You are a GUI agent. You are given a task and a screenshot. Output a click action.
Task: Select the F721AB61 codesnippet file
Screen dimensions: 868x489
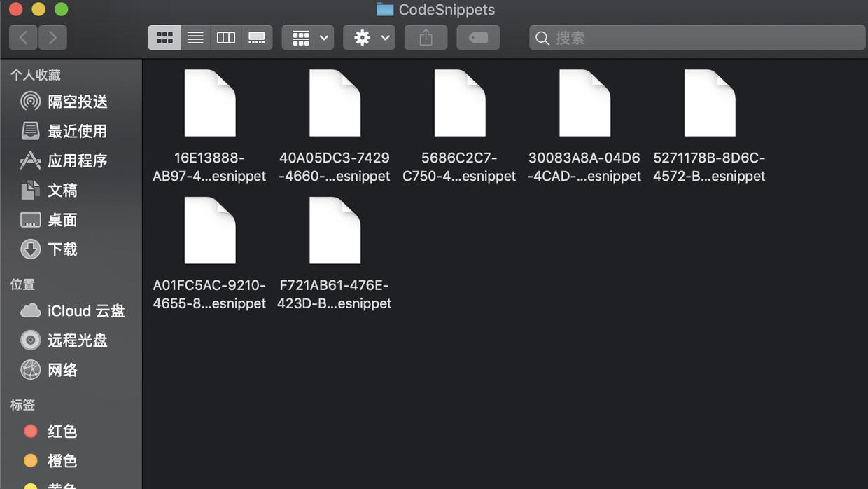click(335, 254)
